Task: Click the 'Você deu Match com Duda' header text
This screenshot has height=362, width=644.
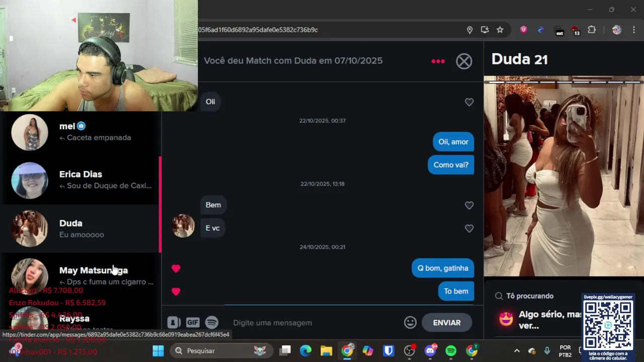Action: pyautogui.click(x=293, y=61)
